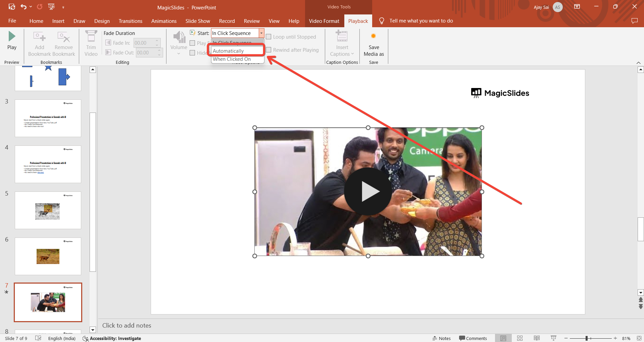Open the Video Format tab

click(324, 21)
